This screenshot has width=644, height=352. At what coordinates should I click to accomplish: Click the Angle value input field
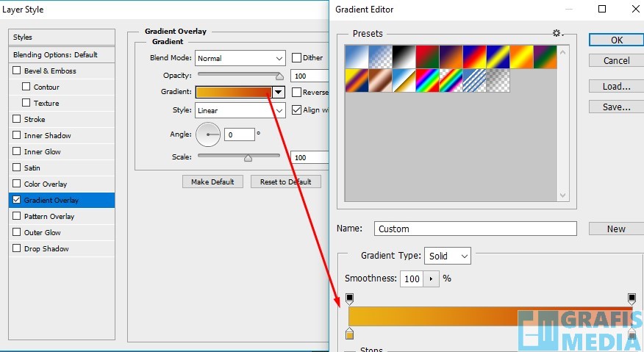click(x=240, y=134)
